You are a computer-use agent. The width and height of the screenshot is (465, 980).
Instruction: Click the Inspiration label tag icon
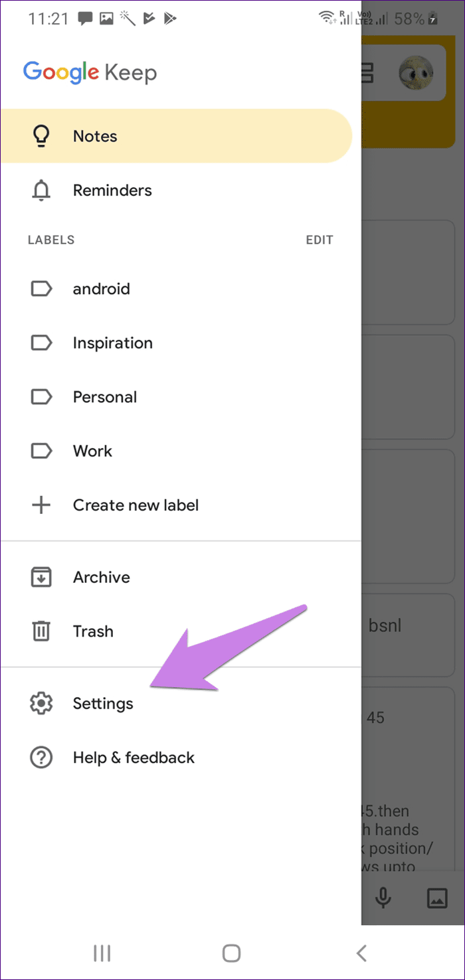click(41, 343)
